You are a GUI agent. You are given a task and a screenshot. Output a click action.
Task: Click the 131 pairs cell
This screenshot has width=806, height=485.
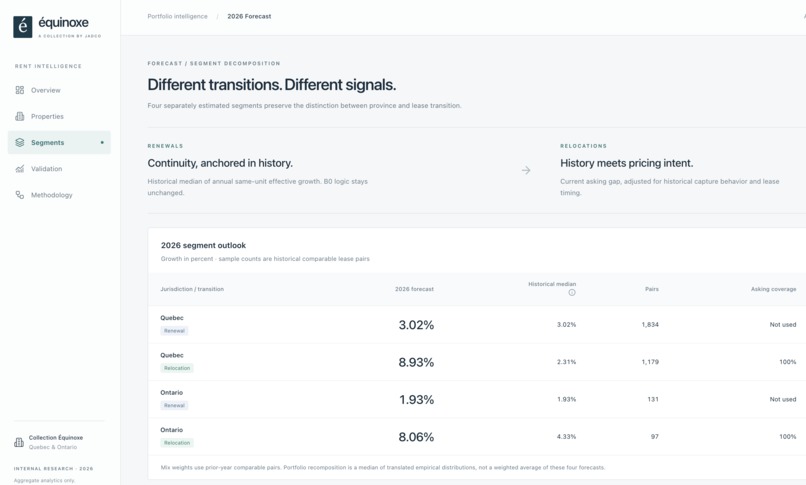tap(653, 399)
